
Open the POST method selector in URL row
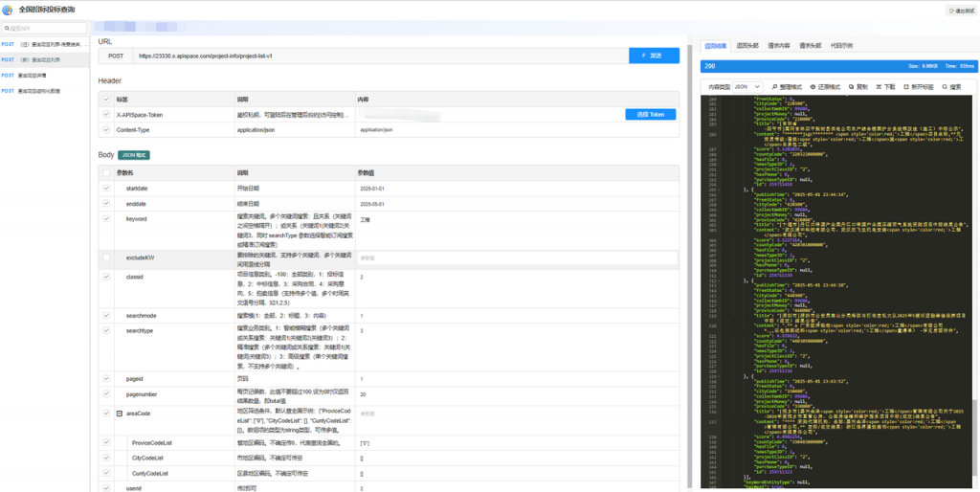(116, 56)
